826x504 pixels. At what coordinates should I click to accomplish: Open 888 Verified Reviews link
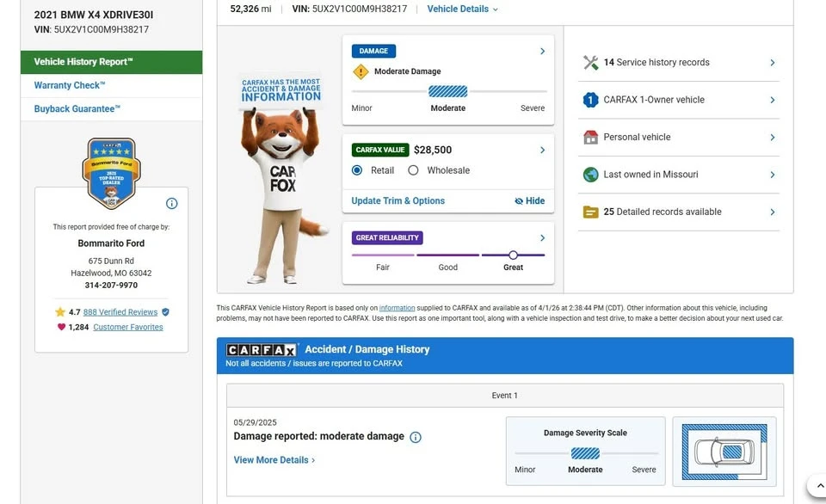coord(120,311)
